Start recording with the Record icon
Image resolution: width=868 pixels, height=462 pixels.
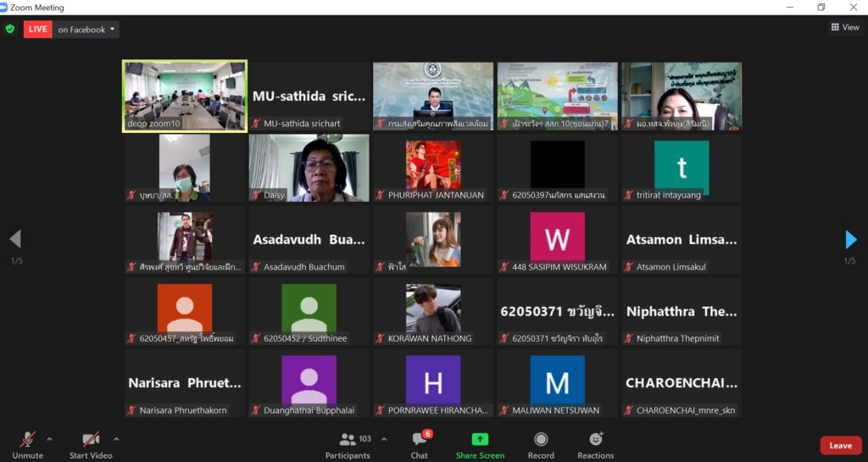click(541, 440)
